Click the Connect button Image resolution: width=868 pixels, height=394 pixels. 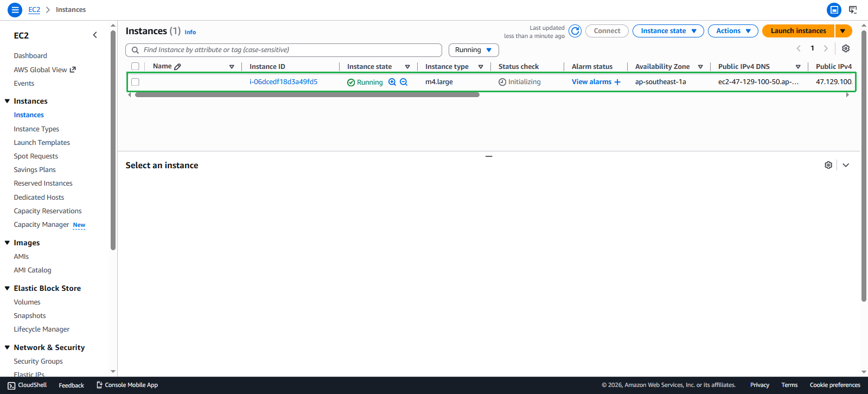(607, 31)
